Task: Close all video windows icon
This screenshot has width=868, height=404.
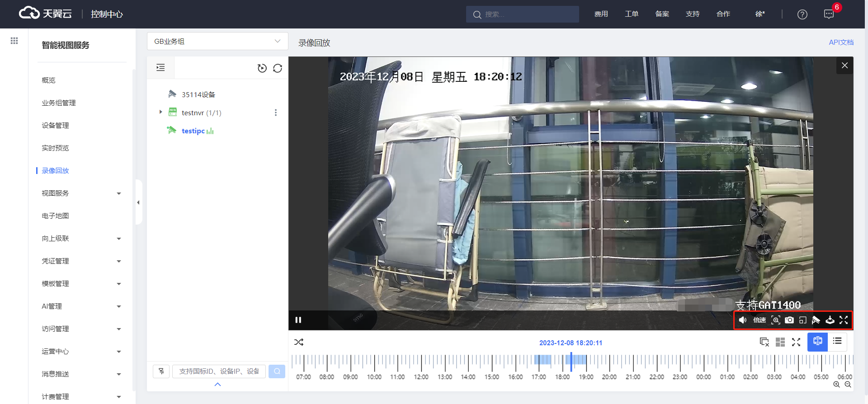Action: point(764,342)
